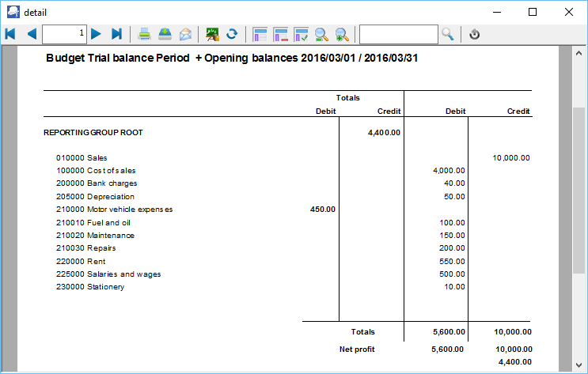This screenshot has height=374, width=588.
Task: Click the first layout view icon
Action: (x=260, y=34)
